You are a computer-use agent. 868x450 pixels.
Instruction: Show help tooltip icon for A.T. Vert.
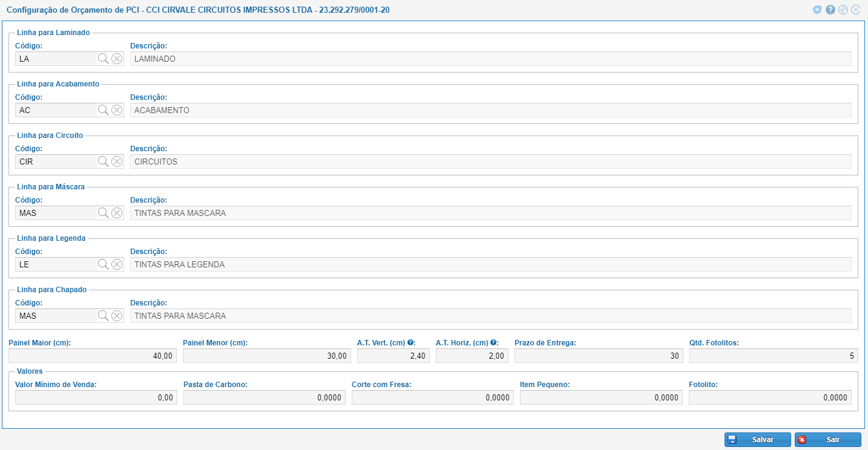click(x=410, y=342)
